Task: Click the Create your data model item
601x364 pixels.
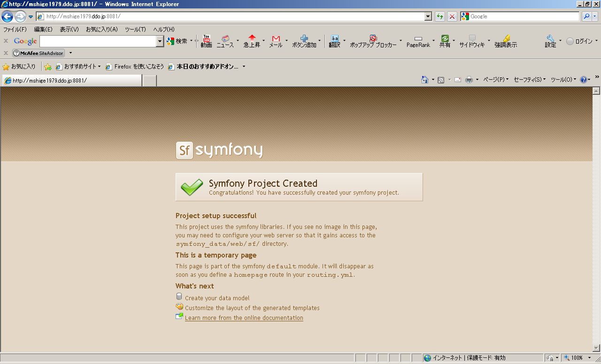Action: (x=217, y=298)
